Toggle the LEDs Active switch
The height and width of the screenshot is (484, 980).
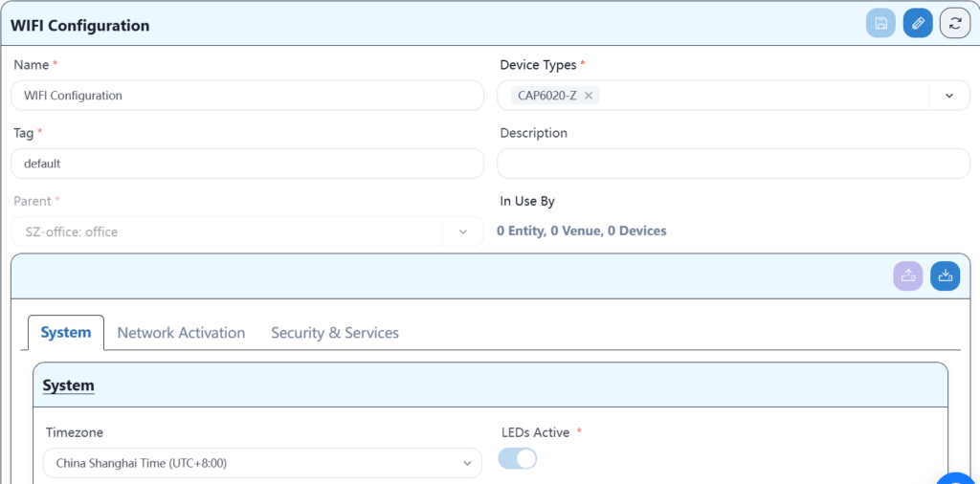click(518, 459)
